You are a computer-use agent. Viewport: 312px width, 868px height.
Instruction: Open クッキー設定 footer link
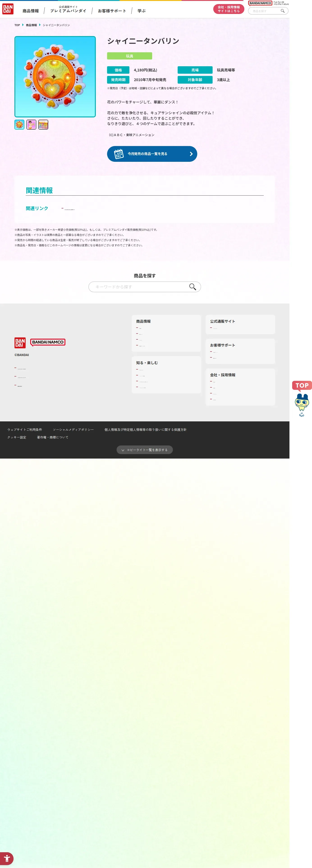17,437
